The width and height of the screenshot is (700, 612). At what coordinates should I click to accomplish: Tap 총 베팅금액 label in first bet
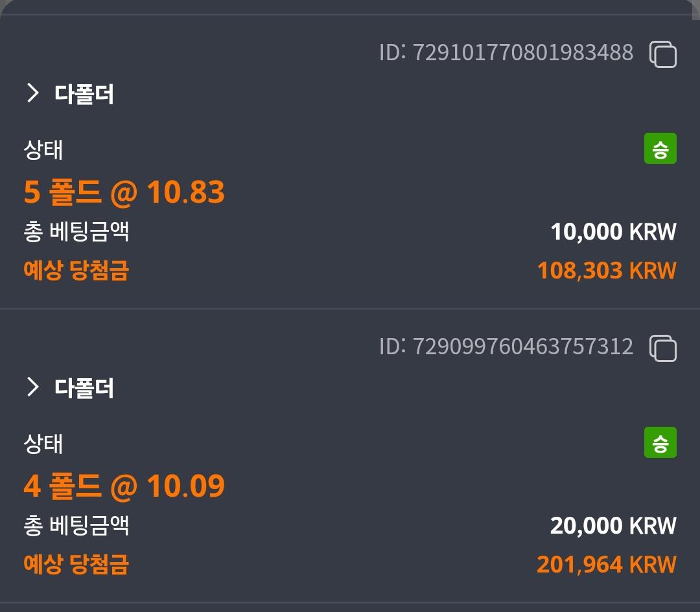76,232
